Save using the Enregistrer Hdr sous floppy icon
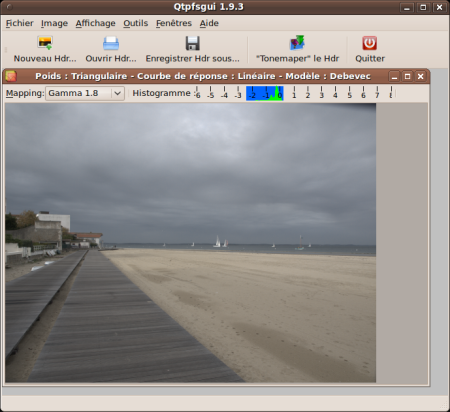Viewport: 450px width, 412px height. point(192,43)
